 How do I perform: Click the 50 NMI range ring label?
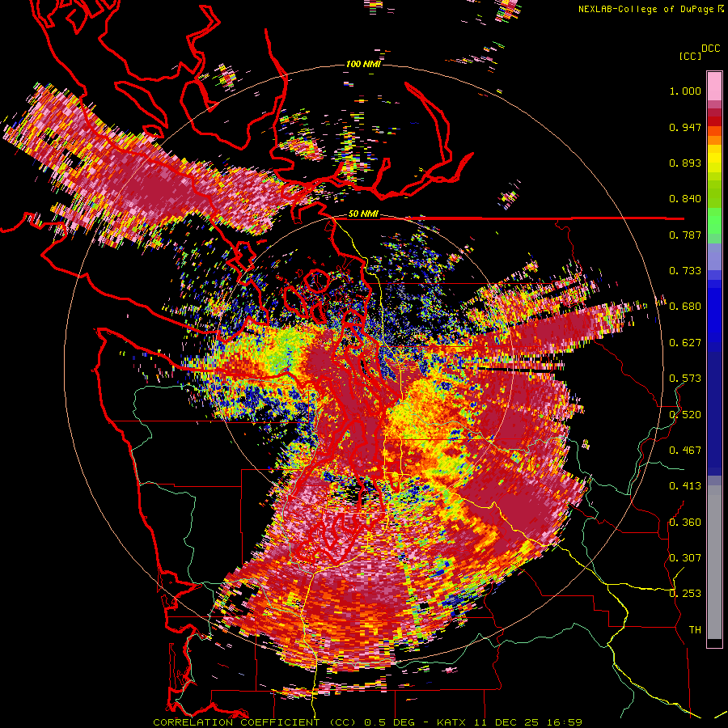363,214
